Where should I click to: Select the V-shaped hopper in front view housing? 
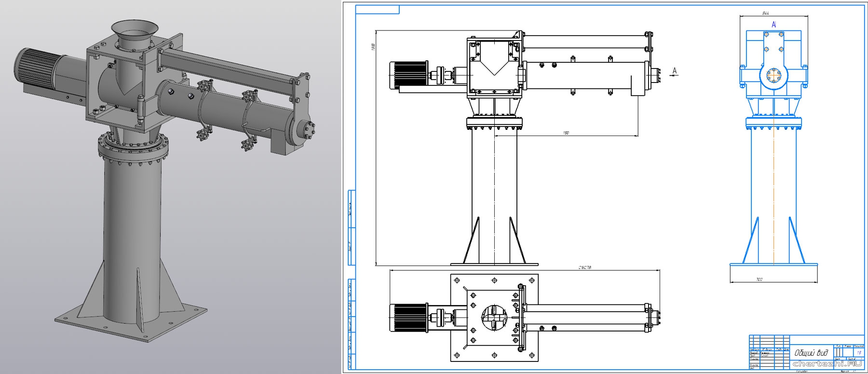point(495,66)
